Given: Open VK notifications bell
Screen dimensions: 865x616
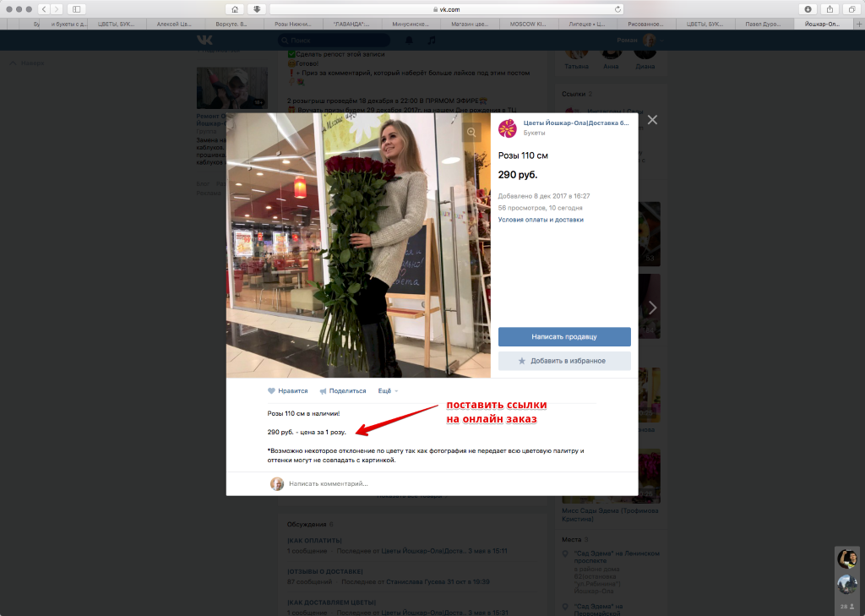Looking at the screenshot, I should point(410,41).
